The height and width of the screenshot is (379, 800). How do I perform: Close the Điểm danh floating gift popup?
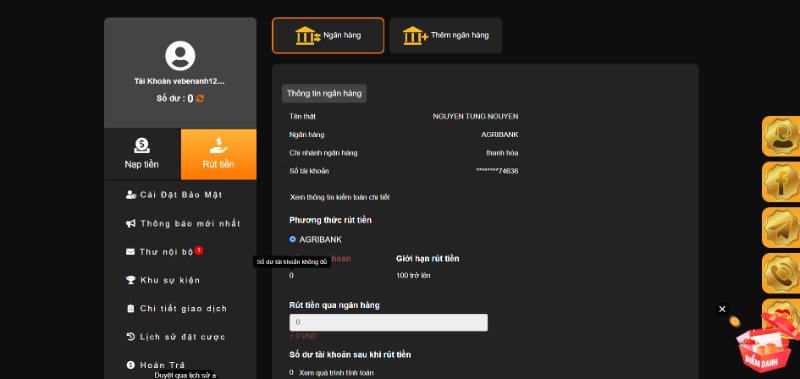click(x=722, y=309)
